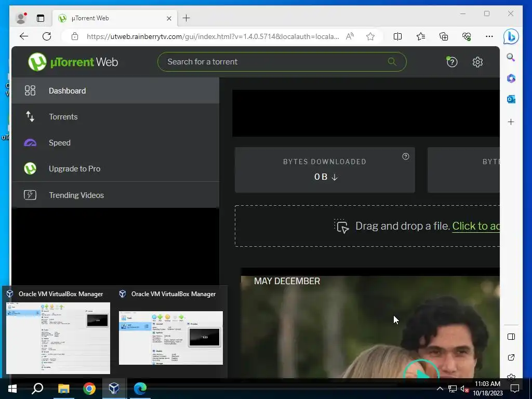
Task: Open Trending Videos in the sidebar
Action: pyautogui.click(x=115, y=195)
